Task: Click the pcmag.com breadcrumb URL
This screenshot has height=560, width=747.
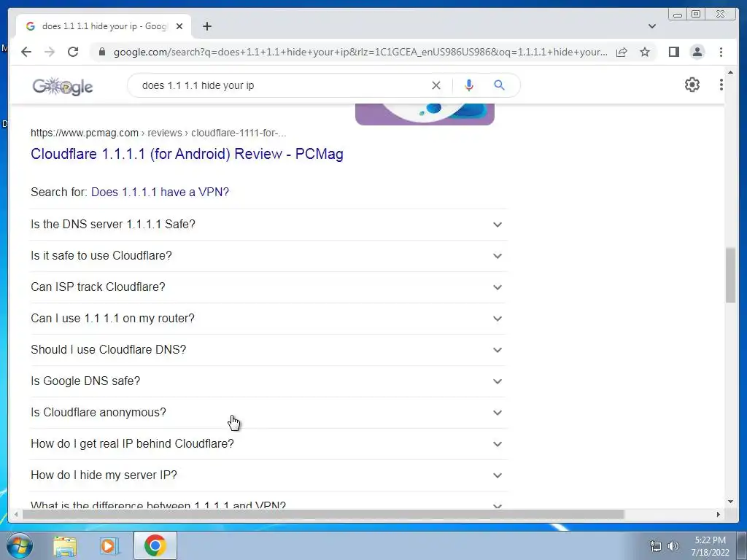Action: [x=158, y=133]
